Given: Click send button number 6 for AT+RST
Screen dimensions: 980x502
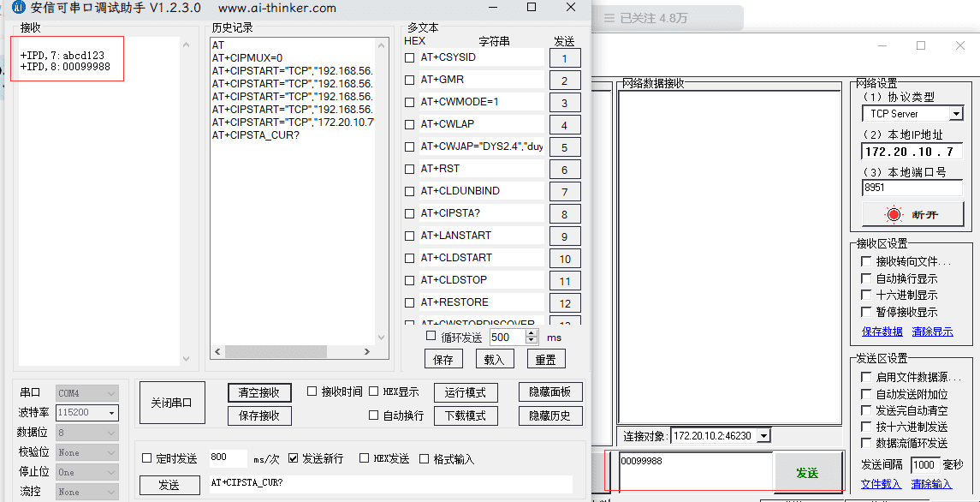Looking at the screenshot, I should (565, 170).
